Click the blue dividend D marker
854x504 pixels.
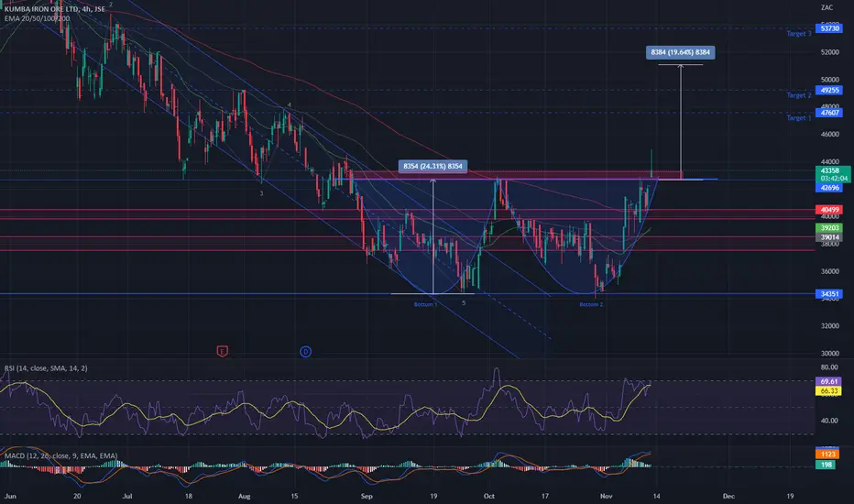305,352
